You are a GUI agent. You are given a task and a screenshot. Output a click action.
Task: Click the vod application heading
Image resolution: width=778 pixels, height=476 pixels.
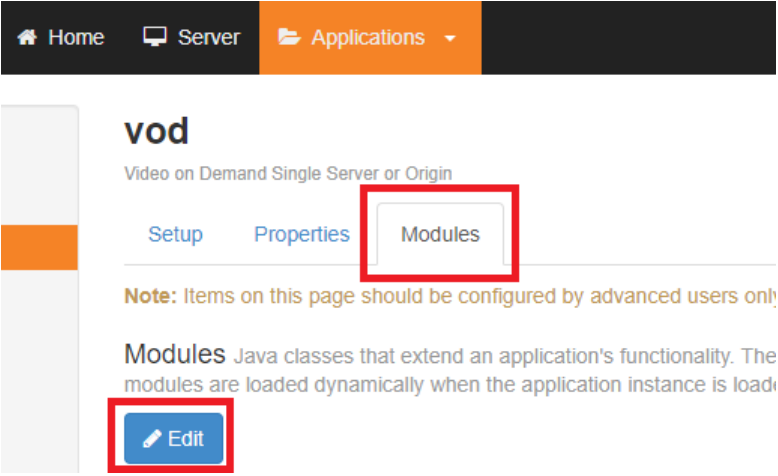tap(156, 131)
